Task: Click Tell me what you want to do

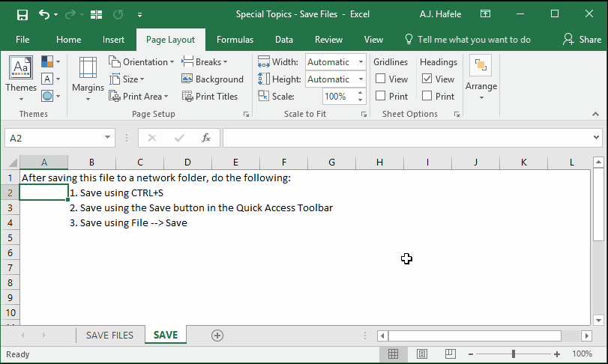Action: (468, 40)
